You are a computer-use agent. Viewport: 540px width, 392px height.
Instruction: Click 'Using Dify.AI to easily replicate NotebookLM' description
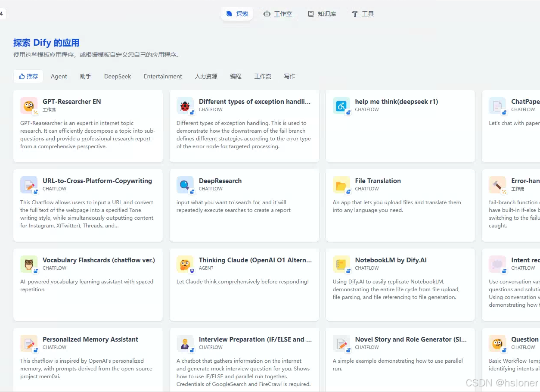point(396,289)
